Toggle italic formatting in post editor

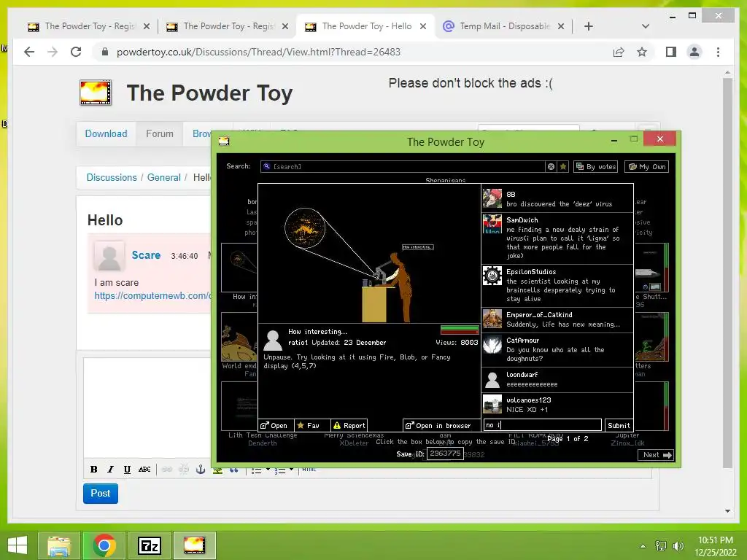[111, 470]
